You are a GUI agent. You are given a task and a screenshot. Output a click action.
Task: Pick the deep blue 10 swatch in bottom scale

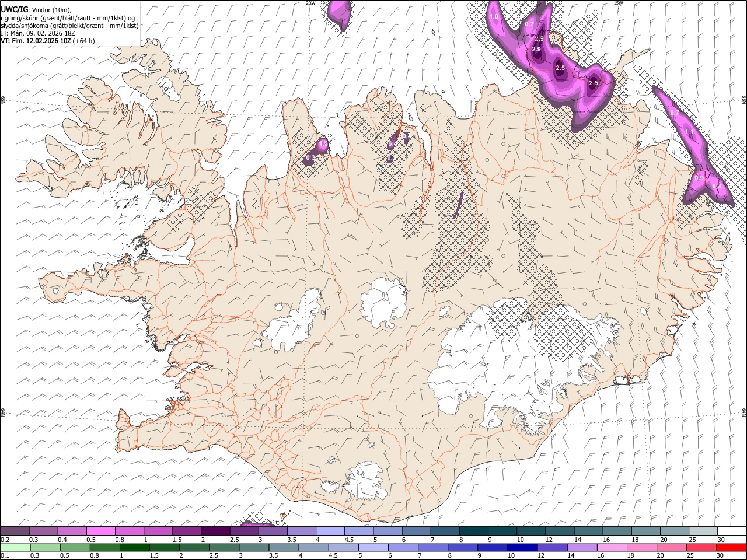pos(522,548)
